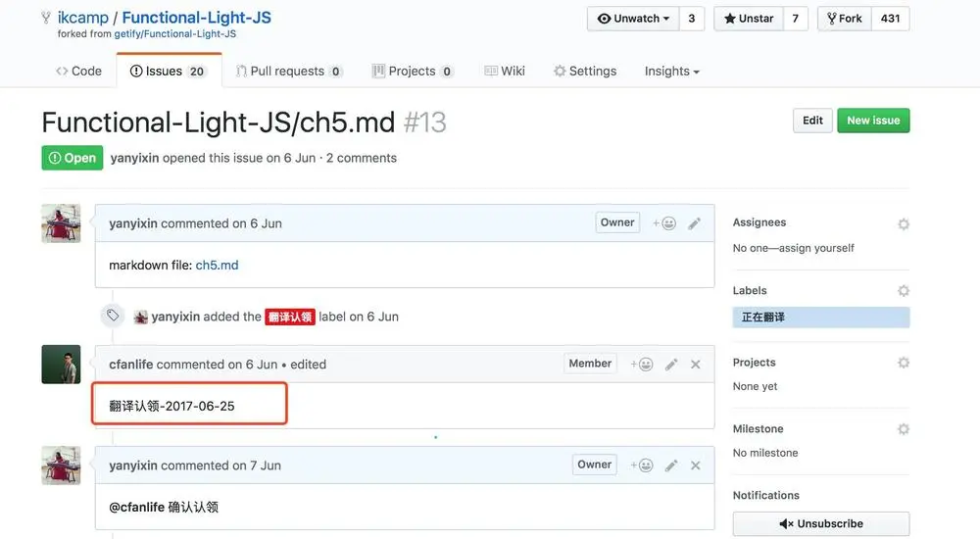Go to the Wiki tab
Image resolution: width=980 pixels, height=539 pixels.
(x=505, y=72)
